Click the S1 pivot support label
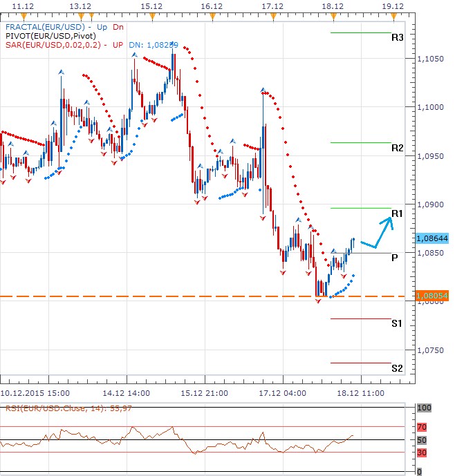Viewport: 455px width, 476px height. 397,323
